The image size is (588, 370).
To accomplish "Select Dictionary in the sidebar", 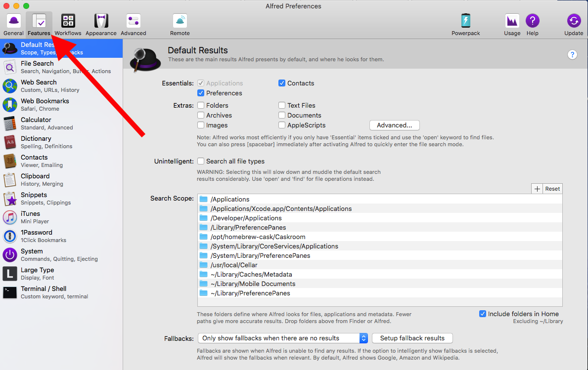I will [61, 142].
